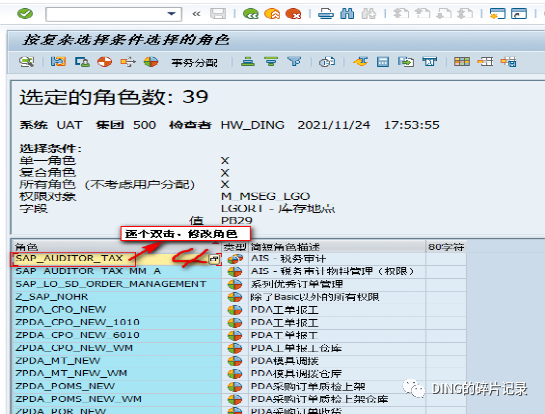Image resolution: width=545 pixels, height=414 pixels.
Task: Click the pie-chart role icon in toolbar
Action: click(x=151, y=62)
